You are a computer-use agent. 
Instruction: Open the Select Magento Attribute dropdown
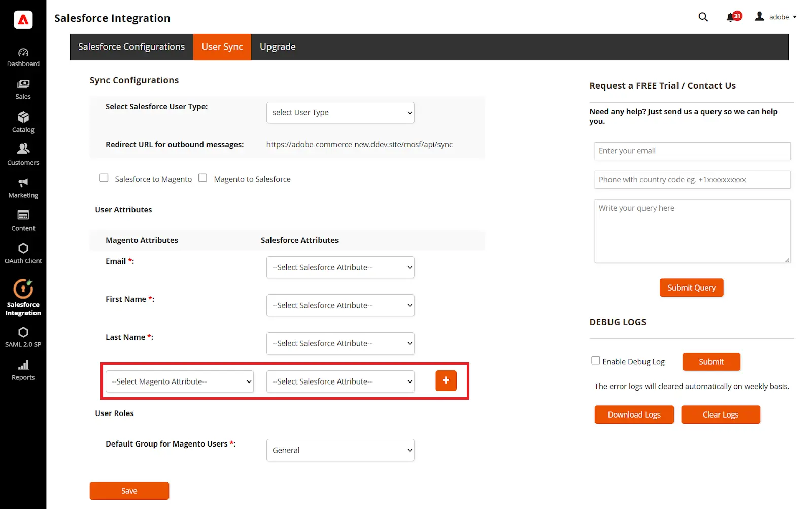[x=180, y=381]
